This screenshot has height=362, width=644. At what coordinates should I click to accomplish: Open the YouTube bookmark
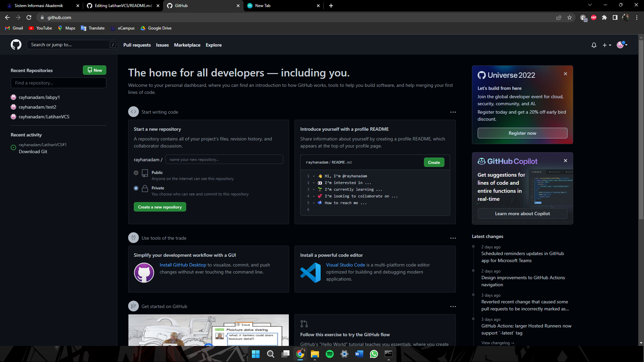pyautogui.click(x=40, y=28)
